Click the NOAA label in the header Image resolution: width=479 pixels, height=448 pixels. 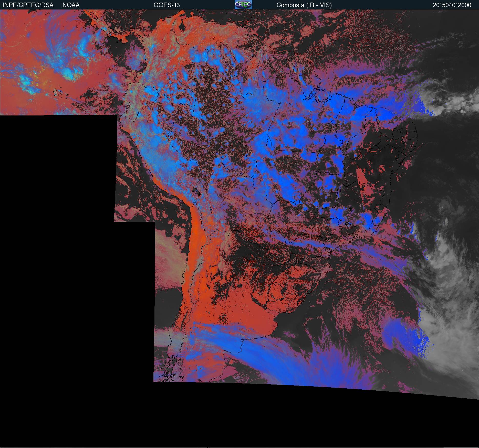71,5
